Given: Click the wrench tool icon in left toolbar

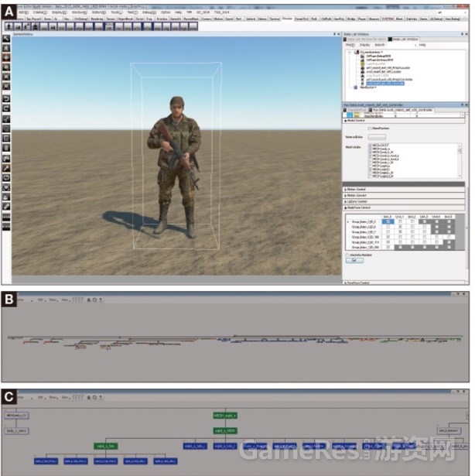Looking at the screenshot, I should (x=6, y=168).
